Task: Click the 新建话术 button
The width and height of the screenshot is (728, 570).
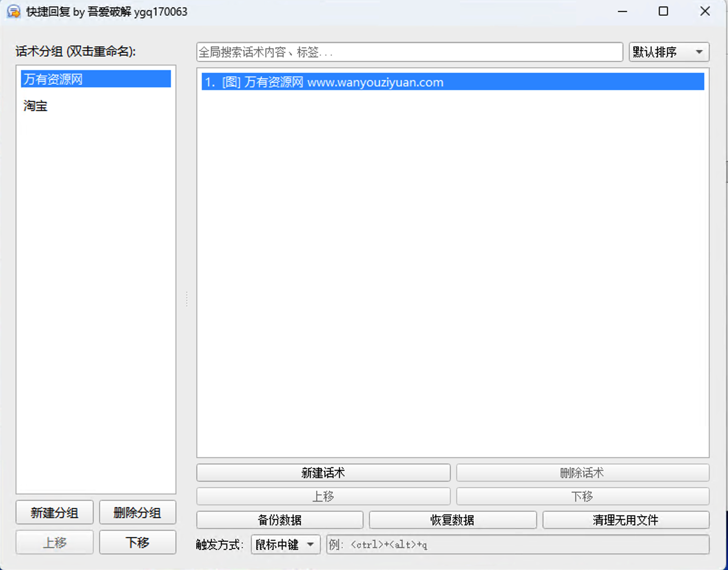Action: coord(323,473)
